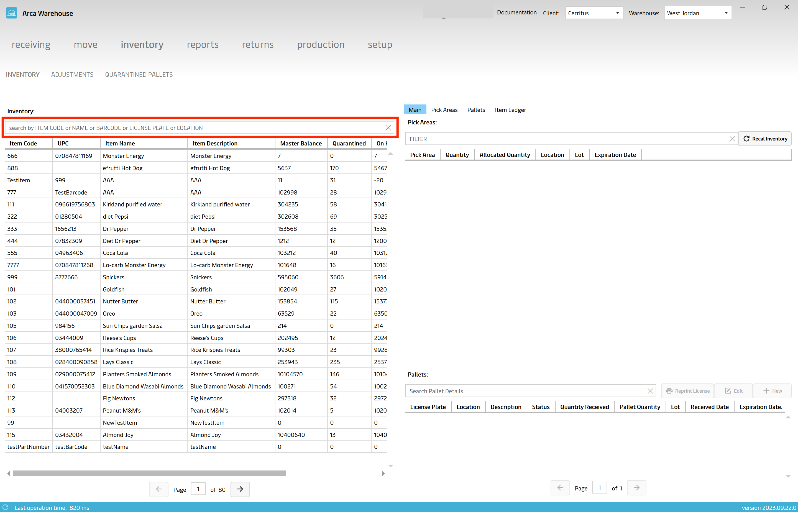Select the Pallets detail tab
This screenshot has width=798, height=532.
tap(476, 110)
